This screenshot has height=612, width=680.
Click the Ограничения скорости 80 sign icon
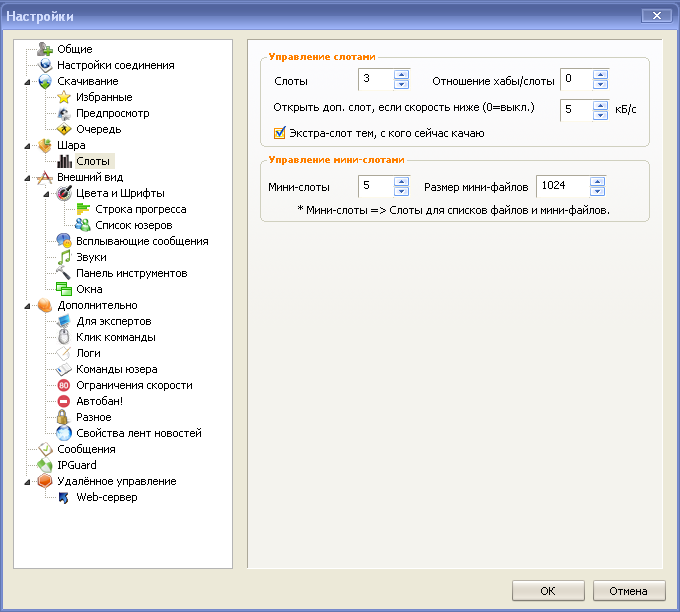click(x=64, y=385)
